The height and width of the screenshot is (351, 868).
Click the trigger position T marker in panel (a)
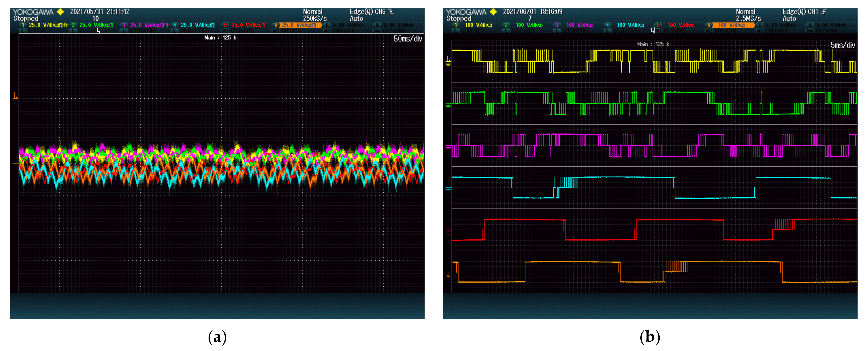[x=98, y=30]
